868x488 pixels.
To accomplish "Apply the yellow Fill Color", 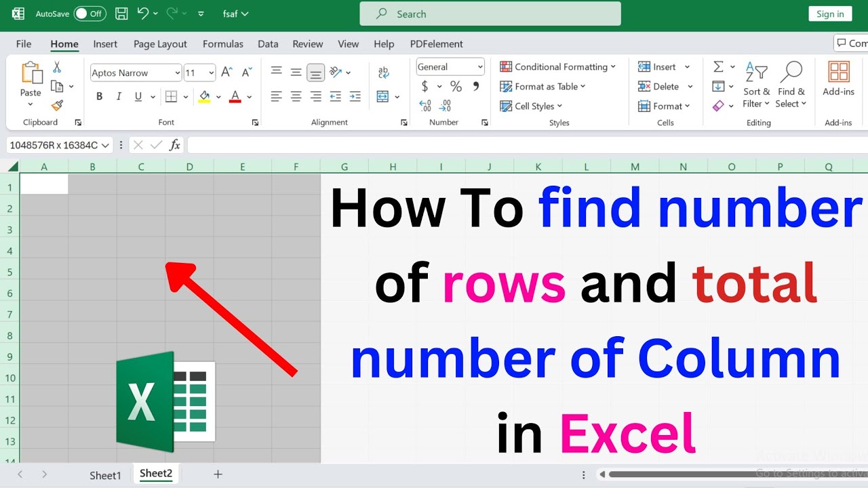I will coord(204,96).
